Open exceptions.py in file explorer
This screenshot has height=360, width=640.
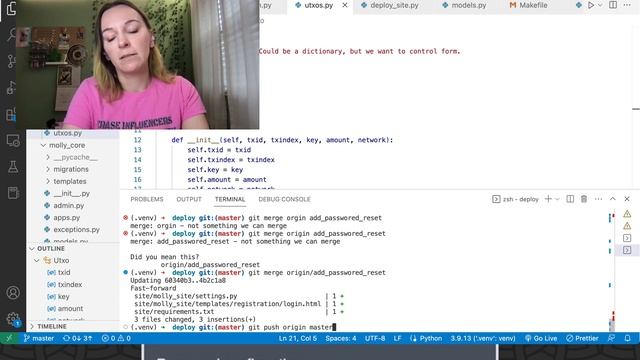point(73,230)
